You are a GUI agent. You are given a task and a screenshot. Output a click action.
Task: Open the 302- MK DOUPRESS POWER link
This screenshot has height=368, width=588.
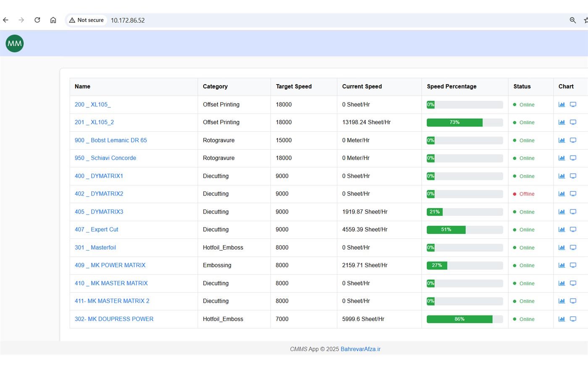(x=114, y=319)
